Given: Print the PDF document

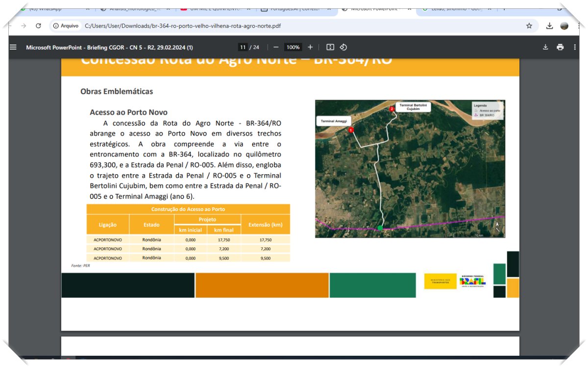Looking at the screenshot, I should click(x=560, y=47).
